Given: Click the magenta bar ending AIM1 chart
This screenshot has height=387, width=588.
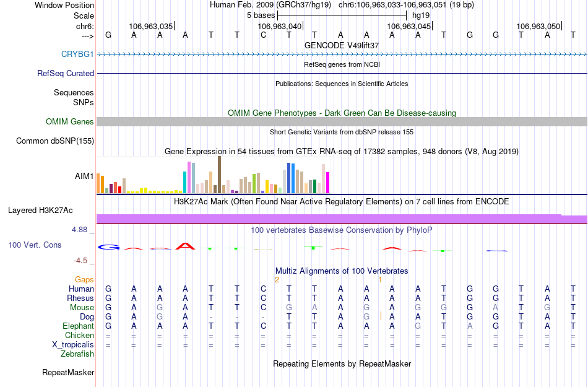Looking at the screenshot, I should click(328, 183).
